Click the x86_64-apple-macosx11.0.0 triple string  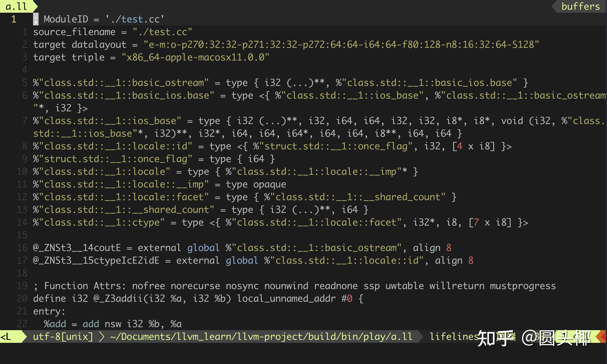click(x=195, y=57)
